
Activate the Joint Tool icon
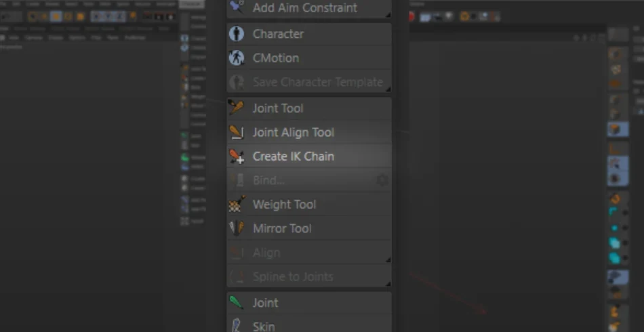pos(236,108)
